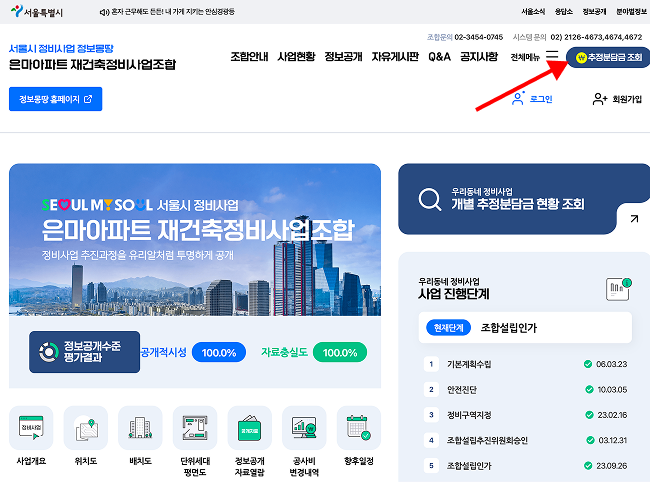The image size is (650, 482).
Task: Open the 단위세대 평면도 icon
Action: pyautogui.click(x=195, y=428)
